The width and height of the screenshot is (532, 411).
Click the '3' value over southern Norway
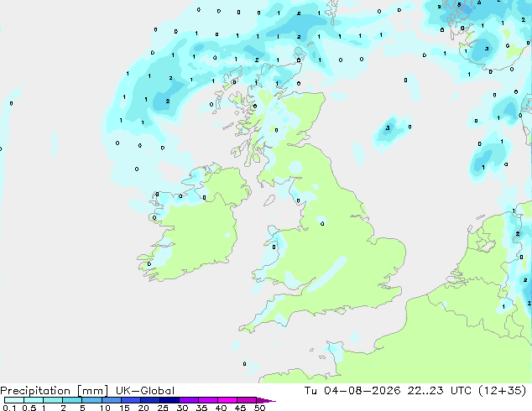pyautogui.click(x=487, y=49)
